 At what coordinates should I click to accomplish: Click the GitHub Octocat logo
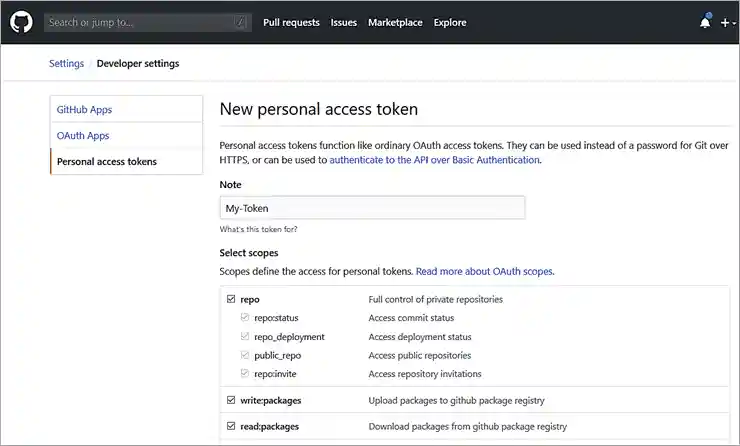(22, 22)
